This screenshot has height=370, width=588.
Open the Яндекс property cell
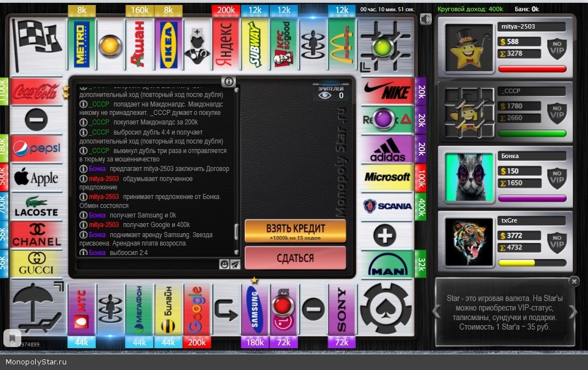[226, 44]
